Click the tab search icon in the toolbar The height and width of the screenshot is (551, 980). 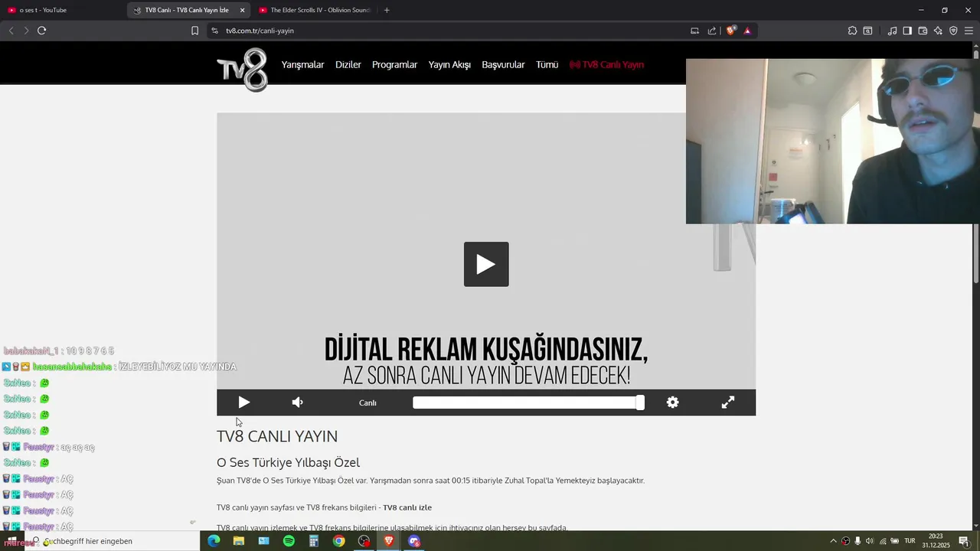[x=867, y=31]
